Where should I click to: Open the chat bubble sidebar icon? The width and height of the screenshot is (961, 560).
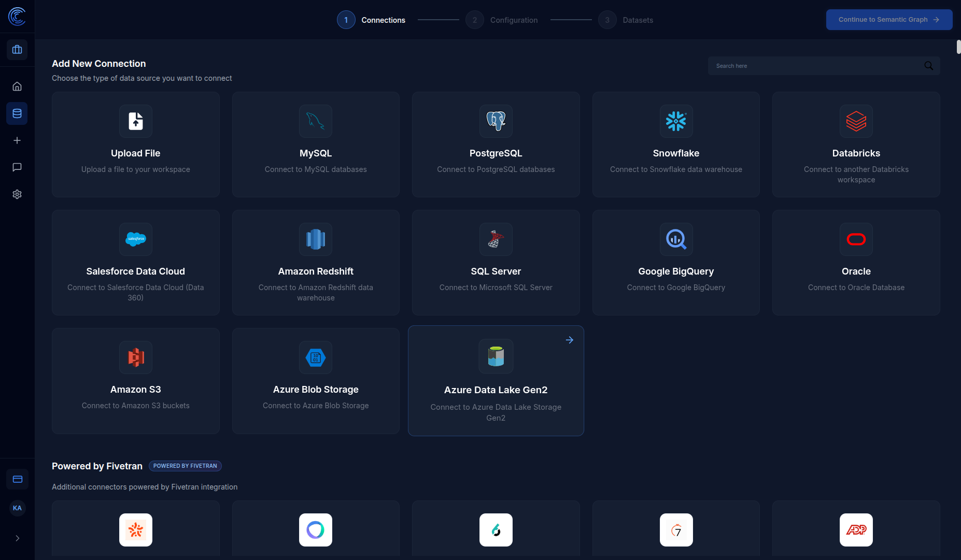(x=17, y=167)
